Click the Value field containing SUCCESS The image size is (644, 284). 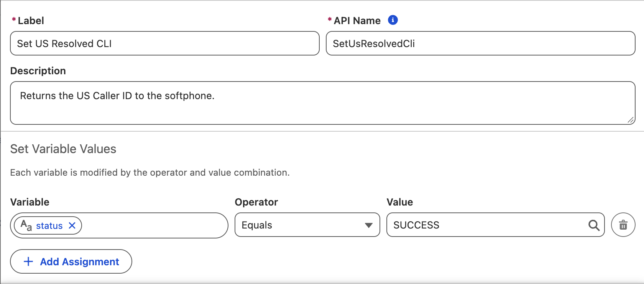tap(496, 225)
